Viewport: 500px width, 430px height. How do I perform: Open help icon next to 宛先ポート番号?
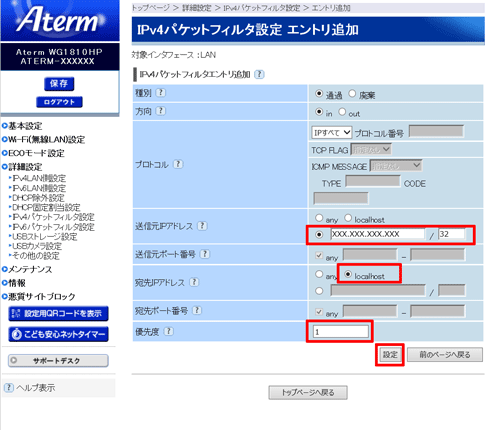click(x=197, y=310)
